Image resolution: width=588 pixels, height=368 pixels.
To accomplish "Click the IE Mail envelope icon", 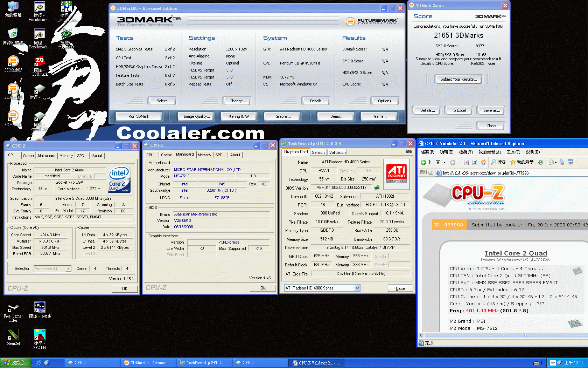I will pos(551,162).
